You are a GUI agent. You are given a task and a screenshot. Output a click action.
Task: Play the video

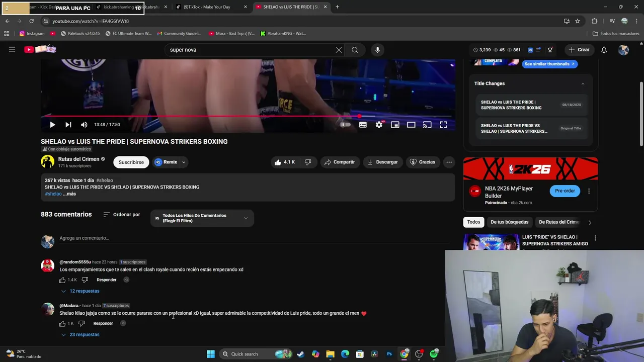tap(52, 125)
